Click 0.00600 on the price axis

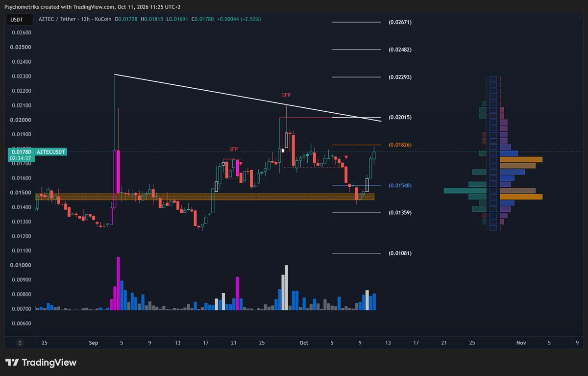click(x=21, y=324)
